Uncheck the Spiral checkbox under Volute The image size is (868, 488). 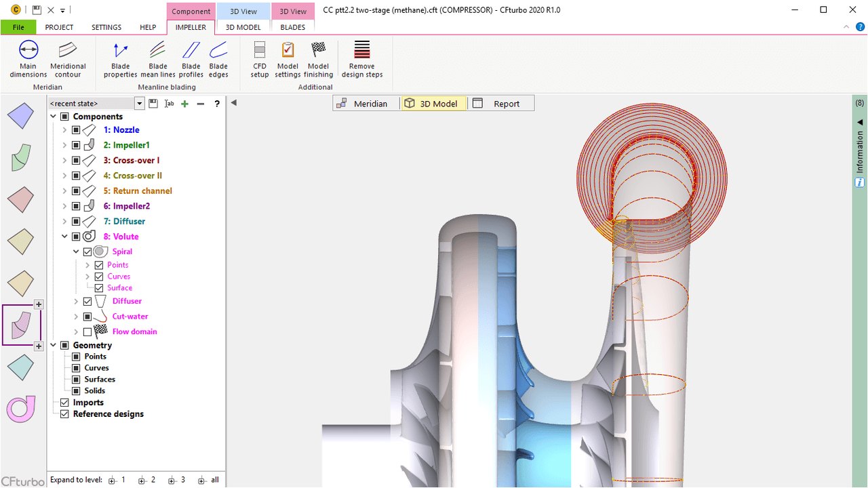coord(87,251)
